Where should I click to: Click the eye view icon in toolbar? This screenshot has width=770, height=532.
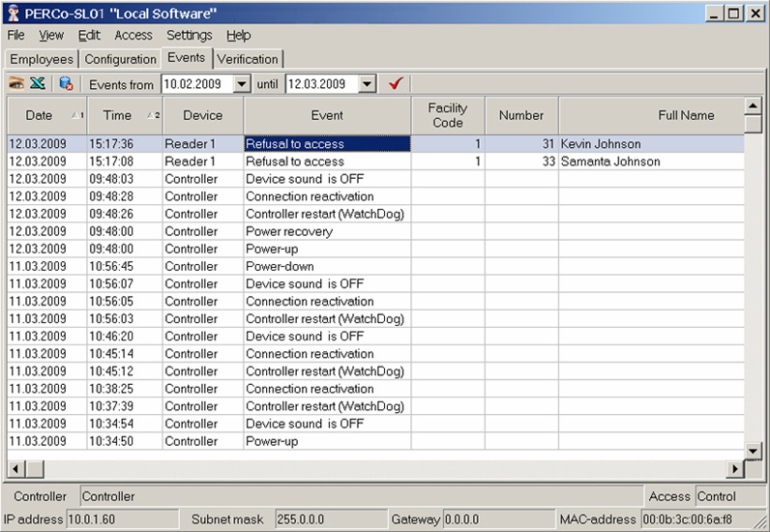pos(16,84)
